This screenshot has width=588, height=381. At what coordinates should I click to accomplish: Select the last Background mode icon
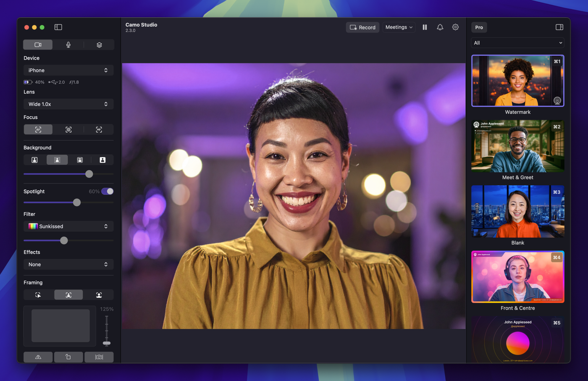pos(102,160)
